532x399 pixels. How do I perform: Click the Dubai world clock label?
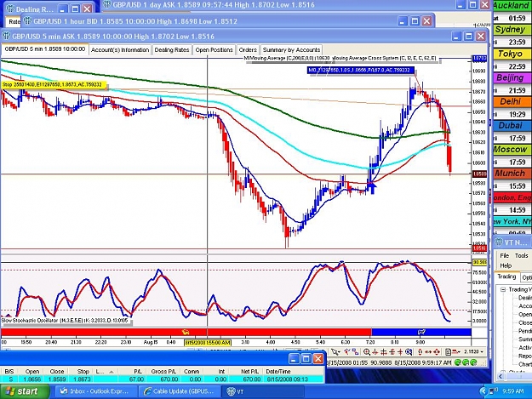point(511,125)
